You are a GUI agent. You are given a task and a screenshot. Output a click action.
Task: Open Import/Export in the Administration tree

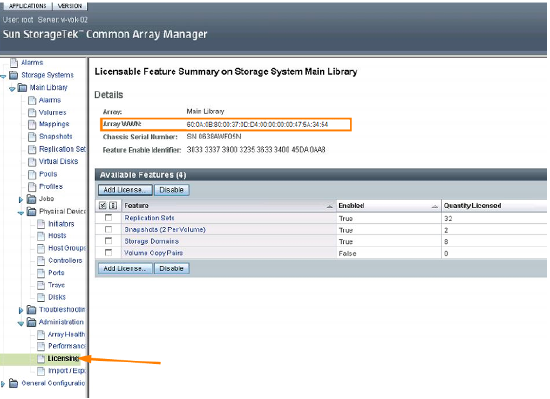pos(67,371)
